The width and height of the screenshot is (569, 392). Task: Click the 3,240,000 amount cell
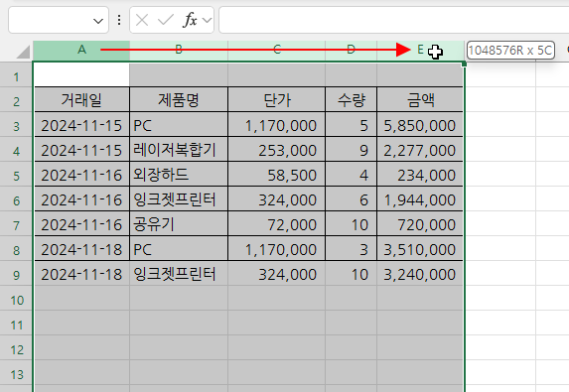click(420, 274)
